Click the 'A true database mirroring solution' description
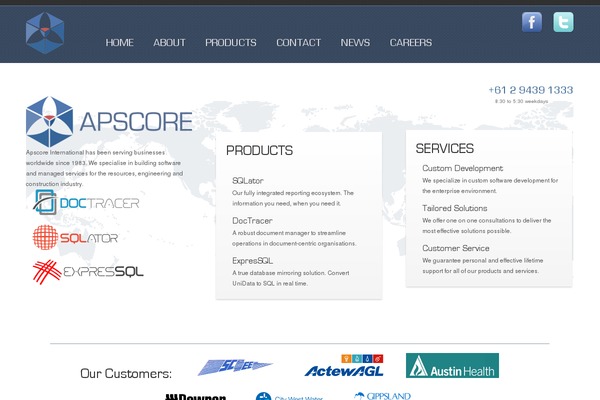600x400 pixels. point(290,278)
